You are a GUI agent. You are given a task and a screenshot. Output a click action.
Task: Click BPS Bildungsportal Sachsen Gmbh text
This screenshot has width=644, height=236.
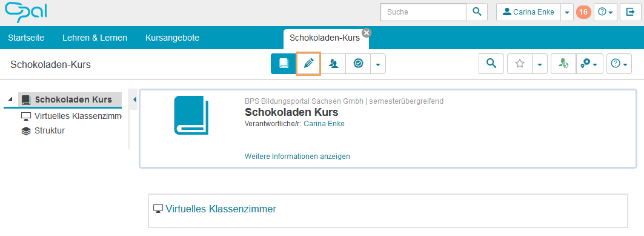304,101
